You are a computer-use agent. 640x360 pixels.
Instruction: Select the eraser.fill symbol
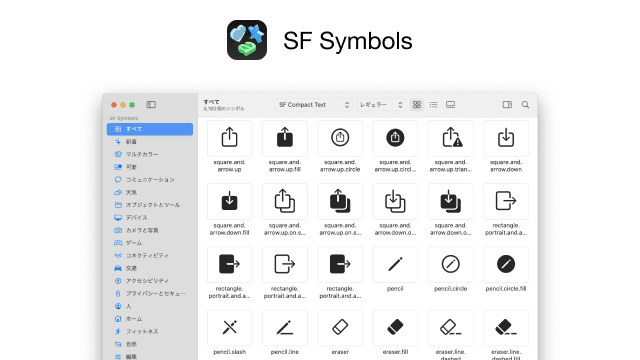click(395, 328)
